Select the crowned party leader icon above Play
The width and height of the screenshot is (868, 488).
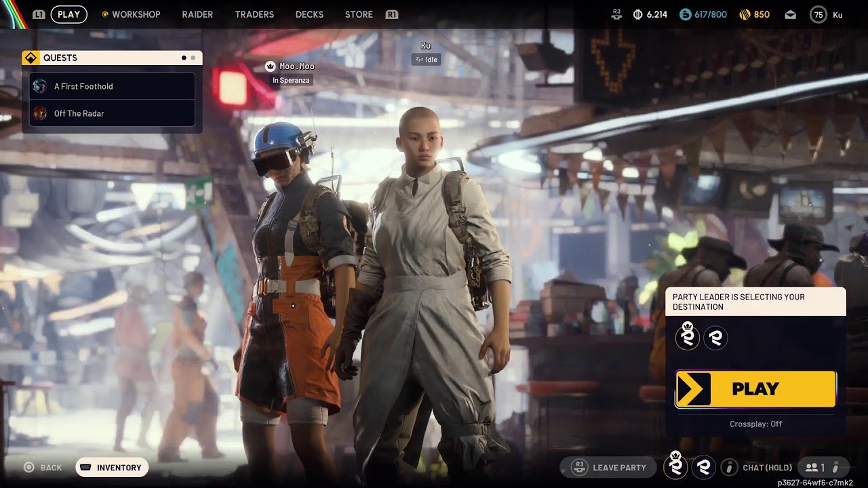(x=687, y=337)
